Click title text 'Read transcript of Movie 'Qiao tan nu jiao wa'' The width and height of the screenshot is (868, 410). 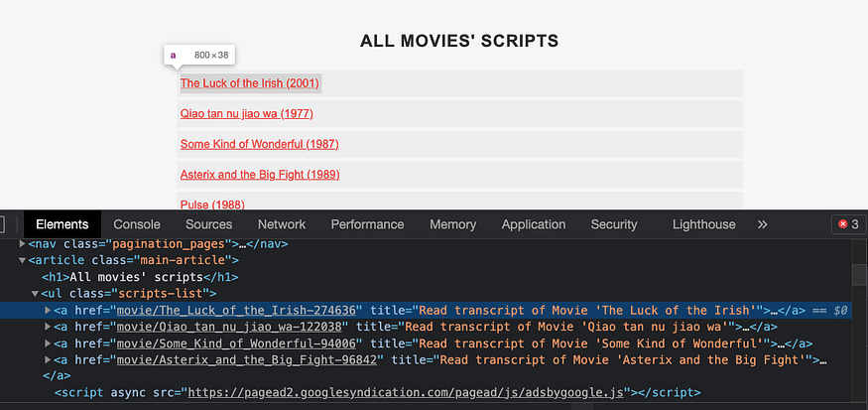568,327
